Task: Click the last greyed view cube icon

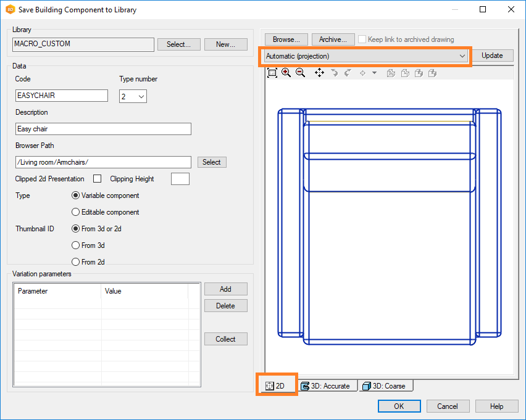Action: (433, 73)
